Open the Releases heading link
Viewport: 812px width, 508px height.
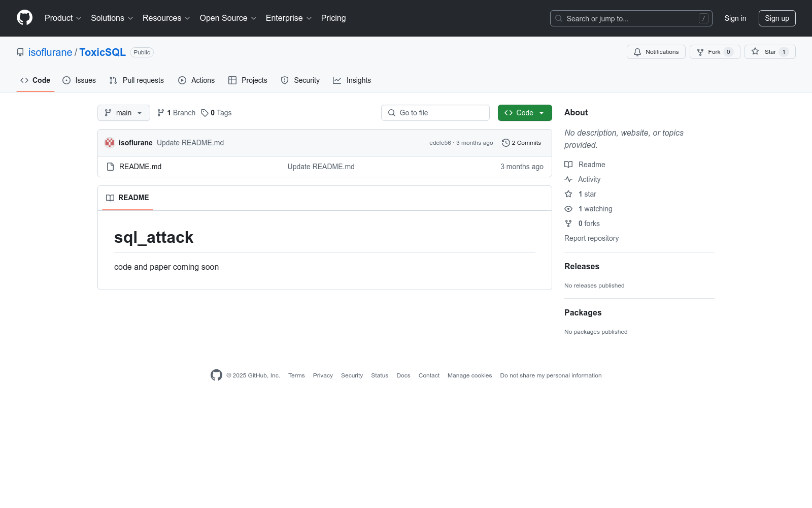click(582, 266)
